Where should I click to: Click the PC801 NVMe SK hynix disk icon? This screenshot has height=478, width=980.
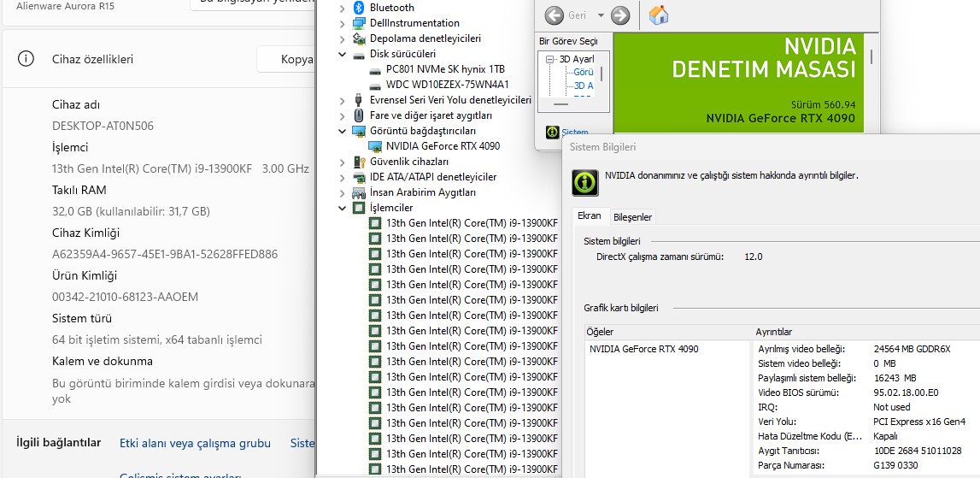tap(375, 69)
